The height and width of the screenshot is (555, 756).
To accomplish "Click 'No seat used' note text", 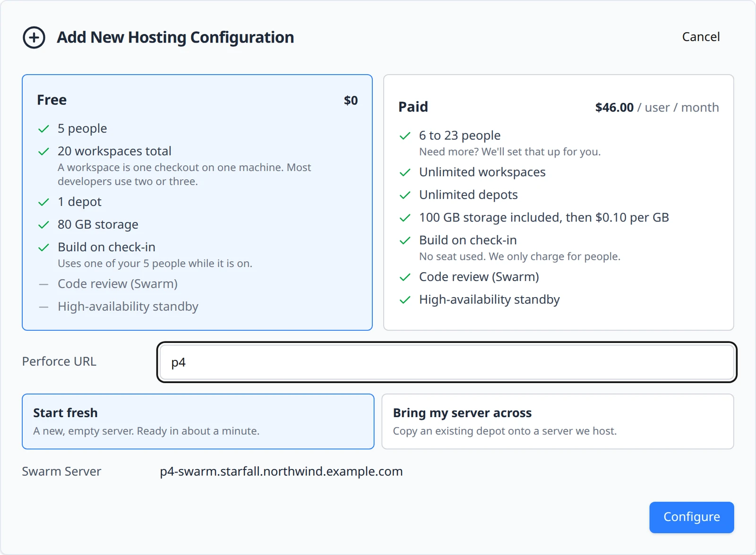I will coord(520,256).
